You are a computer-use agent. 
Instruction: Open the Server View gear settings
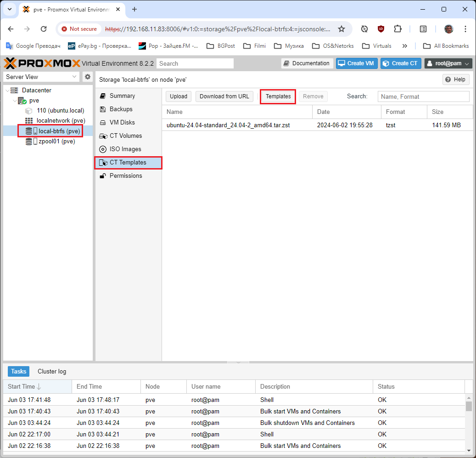click(x=87, y=77)
